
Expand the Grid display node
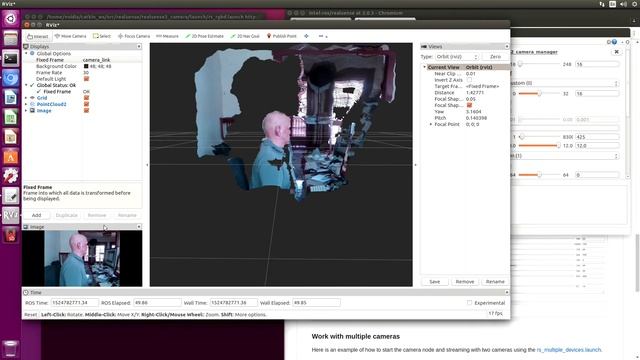coord(27,98)
